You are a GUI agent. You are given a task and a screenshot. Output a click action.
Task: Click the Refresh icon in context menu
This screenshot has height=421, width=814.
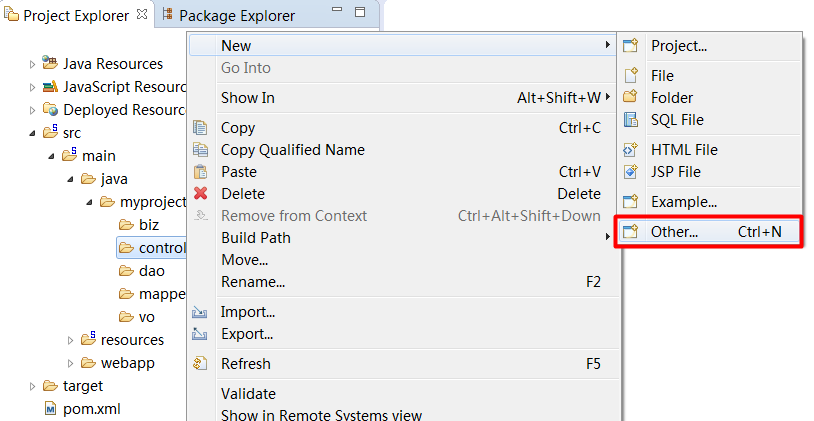(x=200, y=364)
